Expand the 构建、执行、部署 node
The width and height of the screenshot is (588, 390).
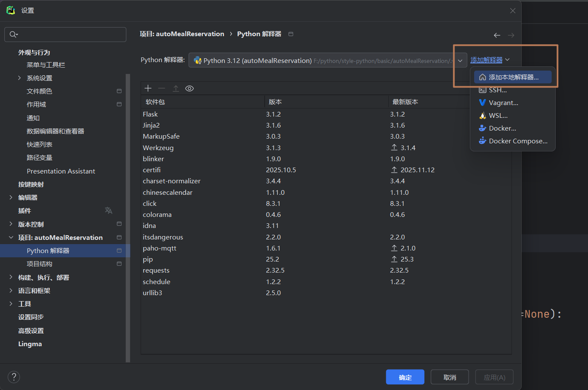pyautogui.click(x=11, y=277)
